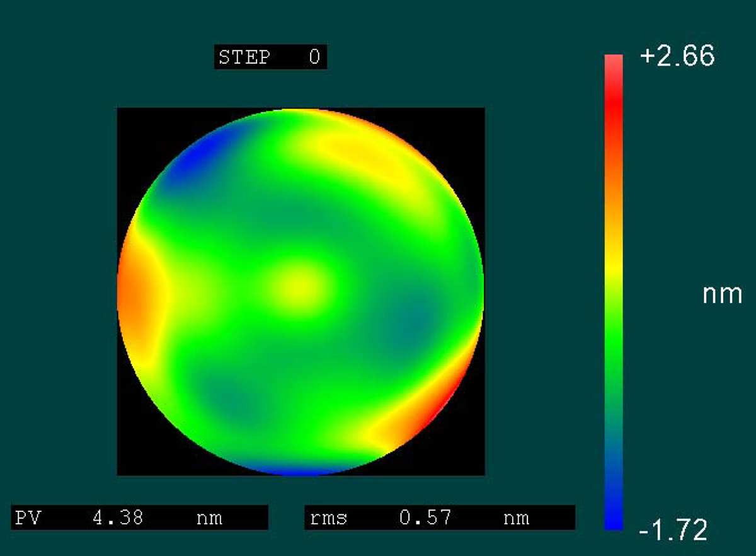The height and width of the screenshot is (556, 756).
Task: Click the STEP 0 label
Action: point(270,57)
